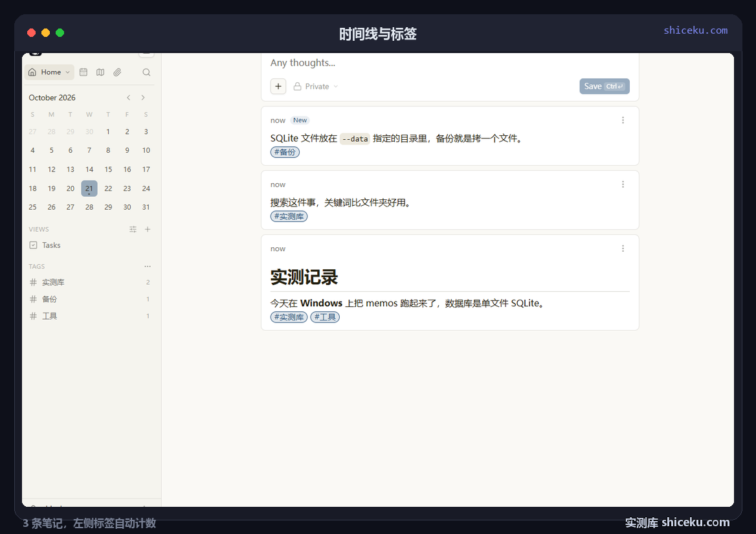Filter by 实测库 tag in sidebar
This screenshot has height=534, width=756.
click(89, 282)
